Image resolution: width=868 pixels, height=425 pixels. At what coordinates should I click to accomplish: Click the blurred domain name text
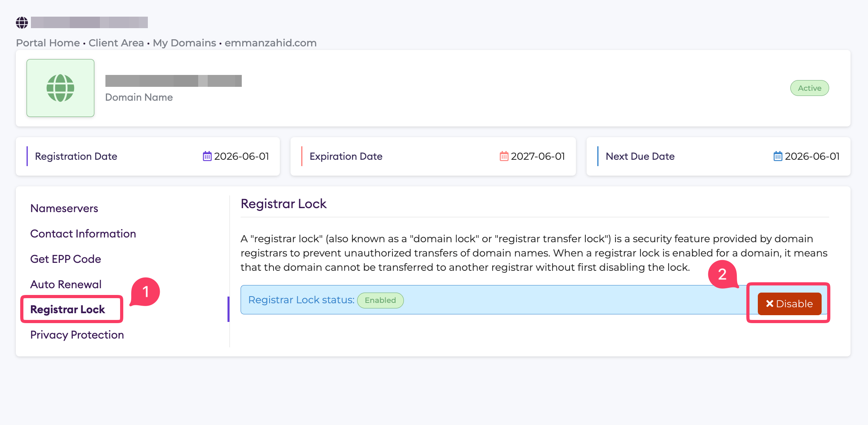[x=174, y=81]
